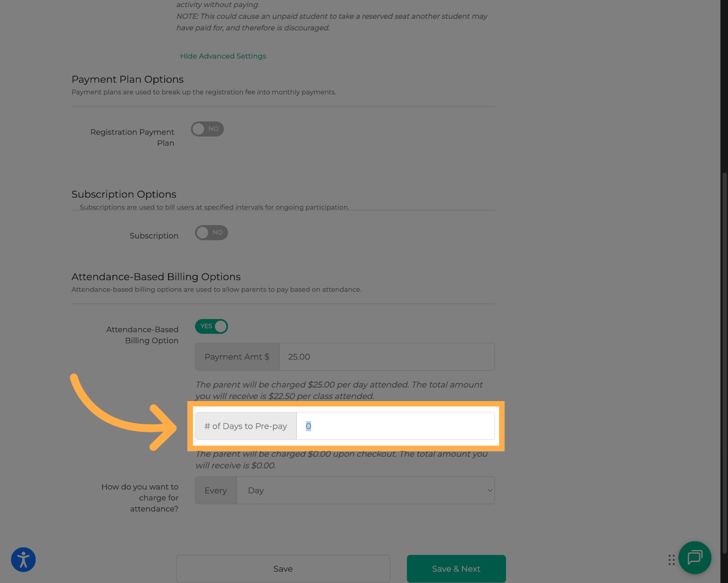Click the chevron arrow on the Day dropdown
Screen dimensions: 728x583
click(489, 491)
